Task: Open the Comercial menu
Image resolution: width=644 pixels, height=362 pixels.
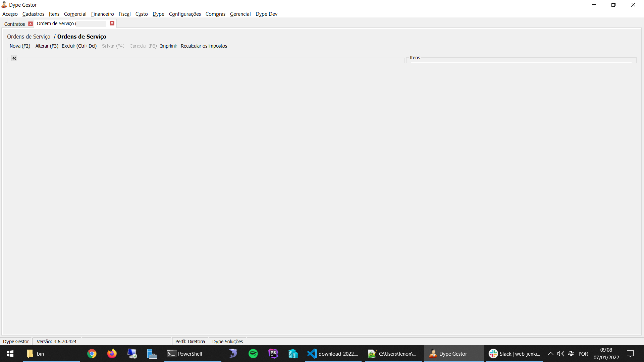Action: pos(75,14)
